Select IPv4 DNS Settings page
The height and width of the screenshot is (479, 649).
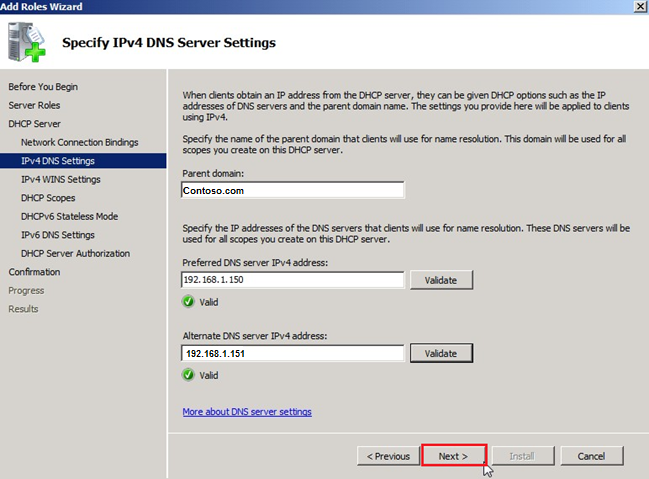83,161
